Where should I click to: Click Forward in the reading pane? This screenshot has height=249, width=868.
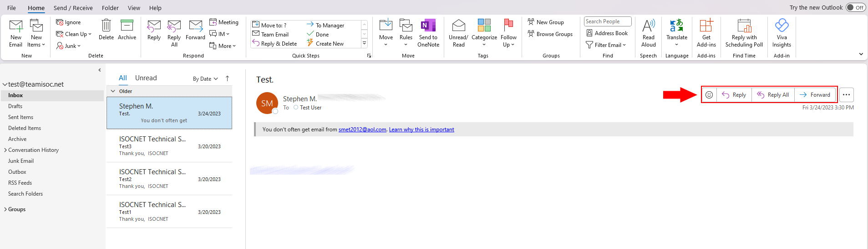point(815,95)
